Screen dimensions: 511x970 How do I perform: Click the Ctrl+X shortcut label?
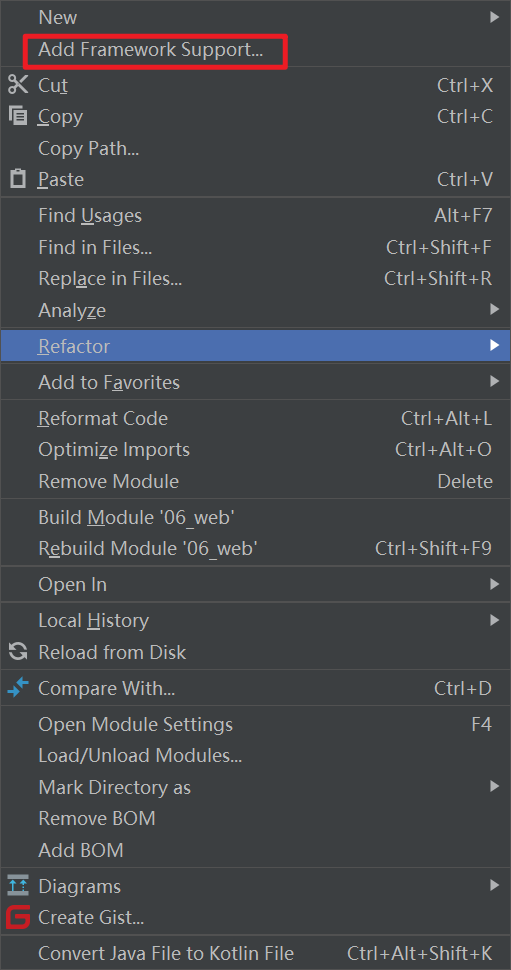click(465, 85)
